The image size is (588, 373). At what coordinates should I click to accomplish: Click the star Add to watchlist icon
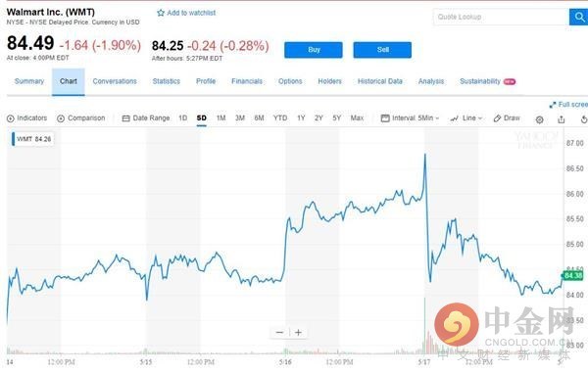pos(161,13)
